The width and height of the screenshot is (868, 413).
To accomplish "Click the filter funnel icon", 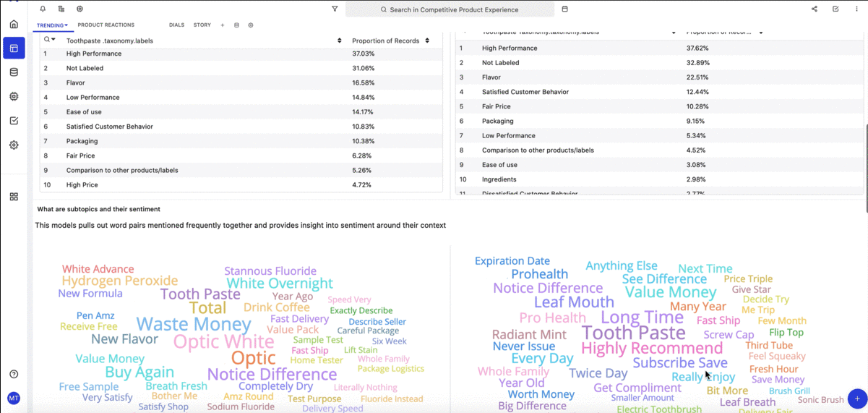I will (335, 9).
